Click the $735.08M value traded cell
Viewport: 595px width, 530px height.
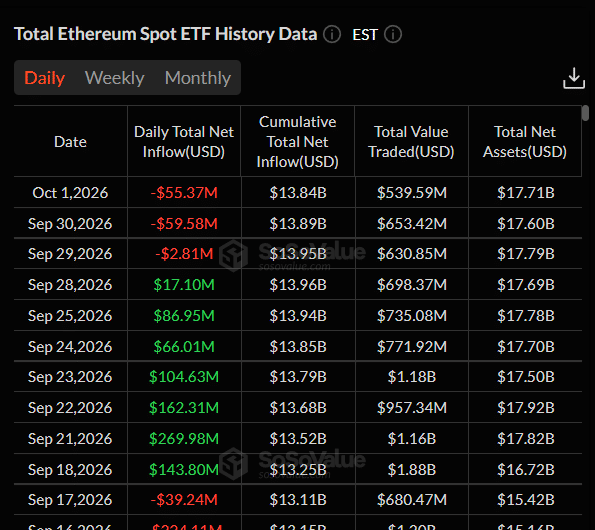[x=412, y=316]
